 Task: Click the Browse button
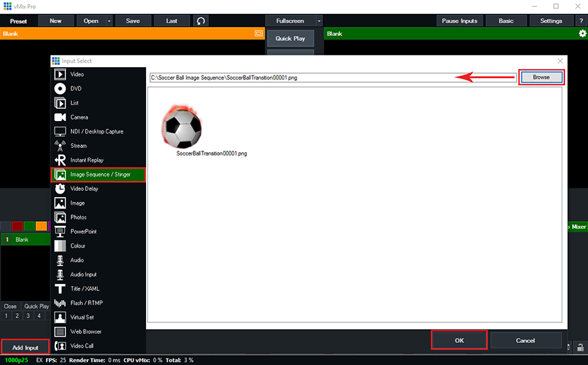click(541, 77)
